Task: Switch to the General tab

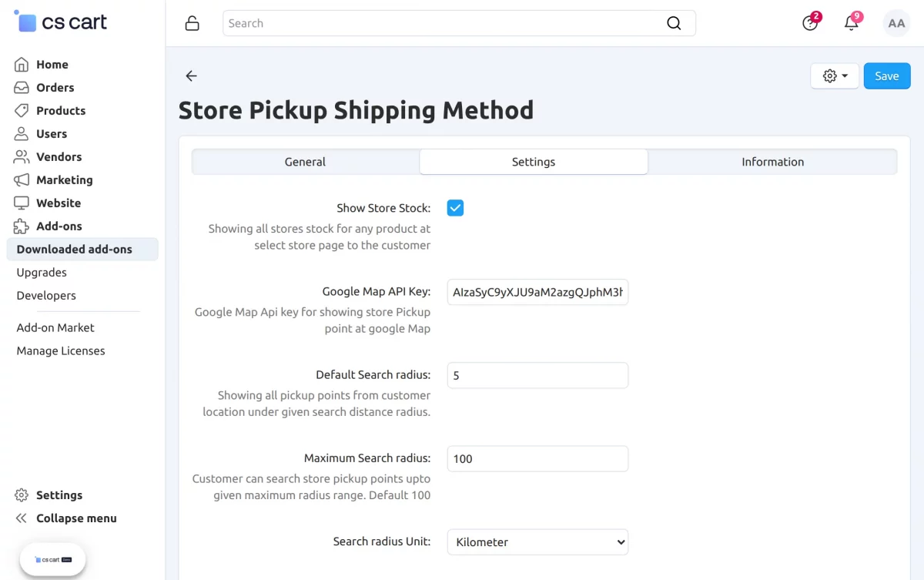Action: click(x=305, y=162)
